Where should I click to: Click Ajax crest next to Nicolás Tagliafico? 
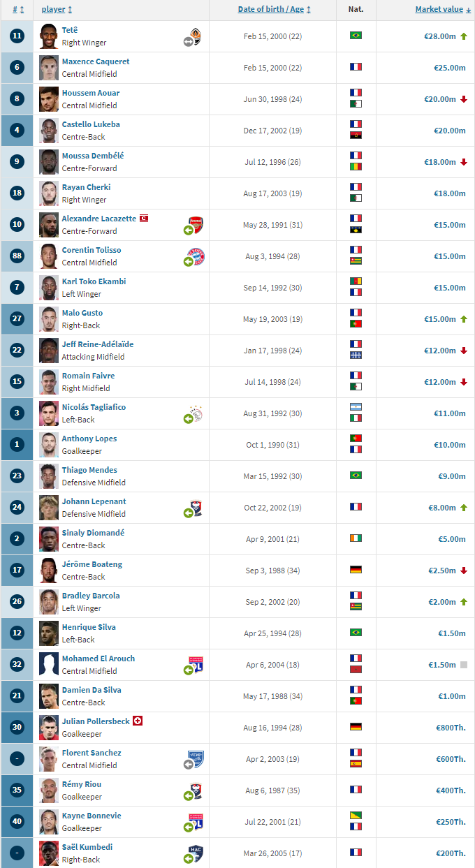pyautogui.click(x=196, y=413)
